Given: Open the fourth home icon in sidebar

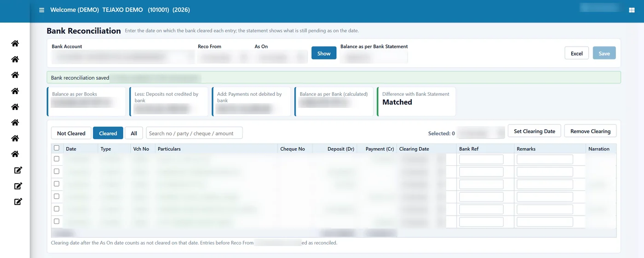Looking at the screenshot, I should point(15,91).
